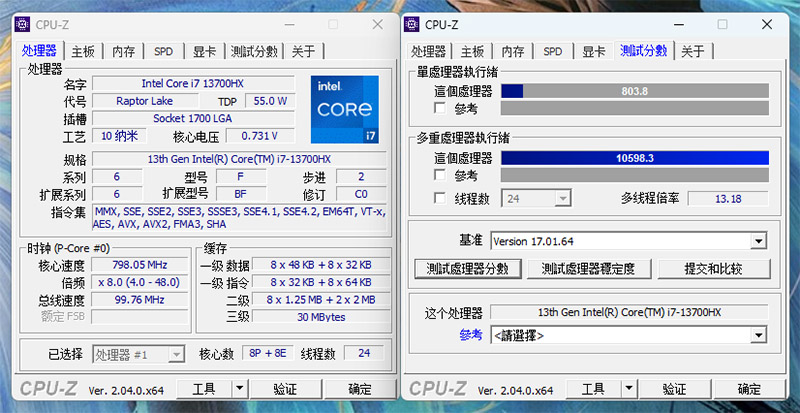The height and width of the screenshot is (413, 800).
Task: Enable 參考 checkbox under multi-thread score
Action: [x=439, y=175]
